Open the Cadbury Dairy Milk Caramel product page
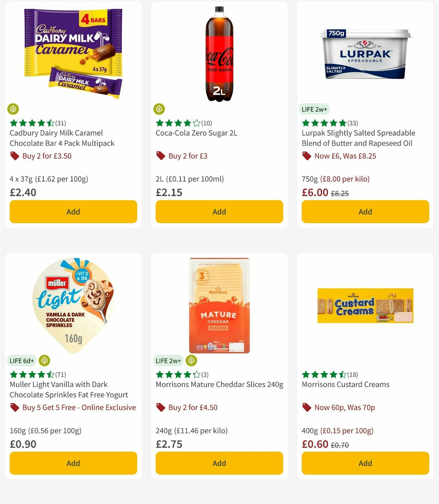 (61, 138)
